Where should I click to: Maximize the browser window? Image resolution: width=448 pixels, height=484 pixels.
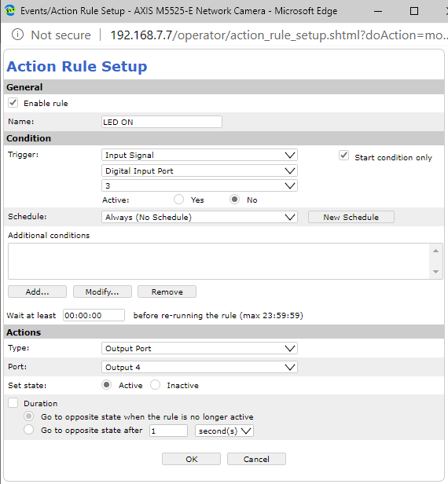pyautogui.click(x=413, y=12)
